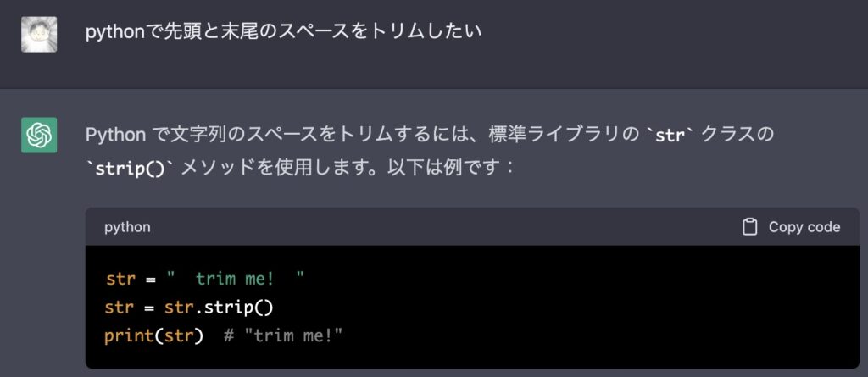Screen dimensions: 868x377
Task: Click the # "trim me!" code comment
Action: [283, 335]
